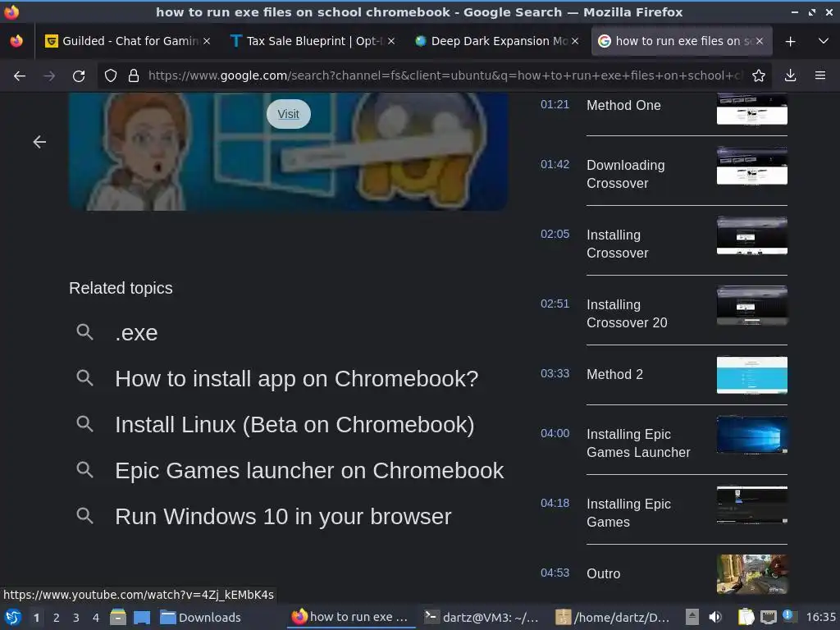
Task: Click the back arrow beside the image preview
Action: click(x=39, y=142)
